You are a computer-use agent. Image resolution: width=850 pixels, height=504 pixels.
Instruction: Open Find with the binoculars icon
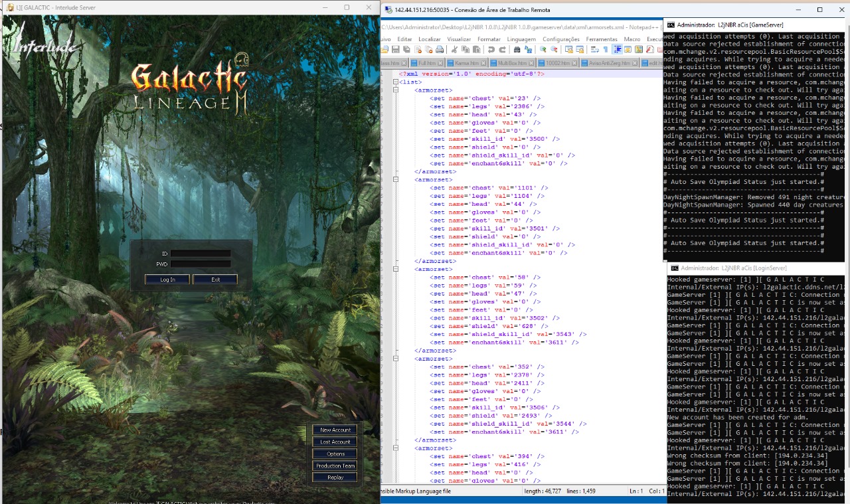(x=517, y=49)
